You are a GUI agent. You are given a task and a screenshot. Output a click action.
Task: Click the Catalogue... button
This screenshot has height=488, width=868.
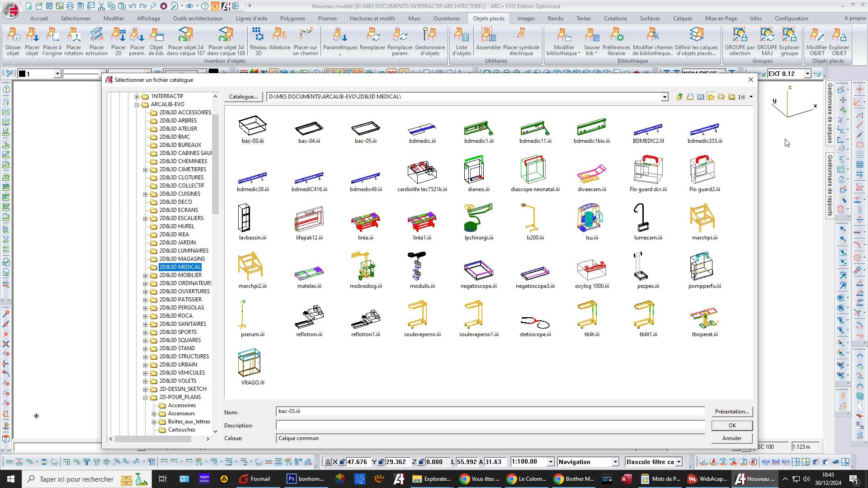[x=243, y=97]
